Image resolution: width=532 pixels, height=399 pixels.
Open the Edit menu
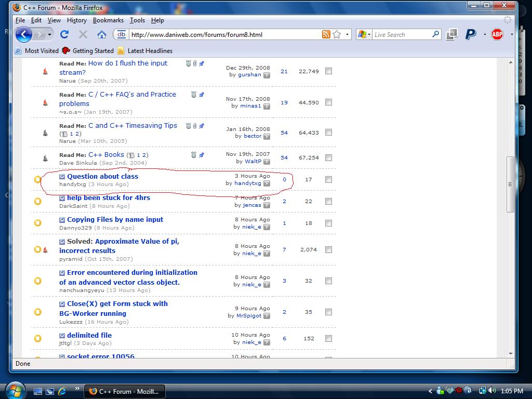tap(36, 20)
